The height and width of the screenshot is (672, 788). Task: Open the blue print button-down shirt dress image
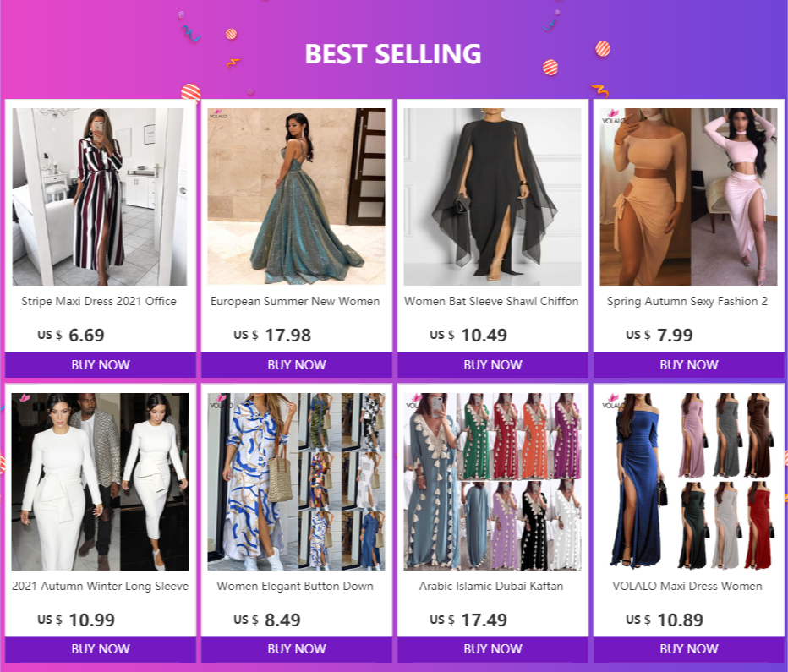point(296,482)
